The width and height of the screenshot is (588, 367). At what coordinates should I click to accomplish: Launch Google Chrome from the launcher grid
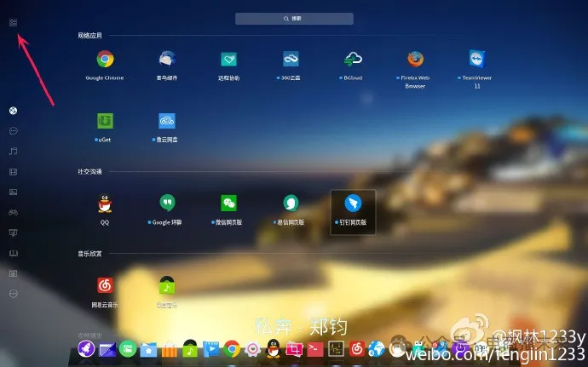coord(105,60)
